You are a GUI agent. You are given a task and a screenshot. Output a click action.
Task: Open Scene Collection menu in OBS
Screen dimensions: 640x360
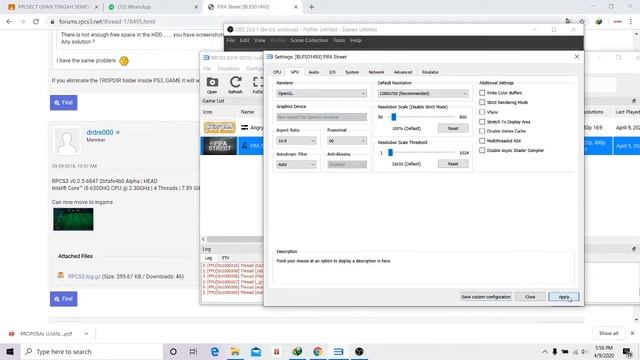(309, 40)
